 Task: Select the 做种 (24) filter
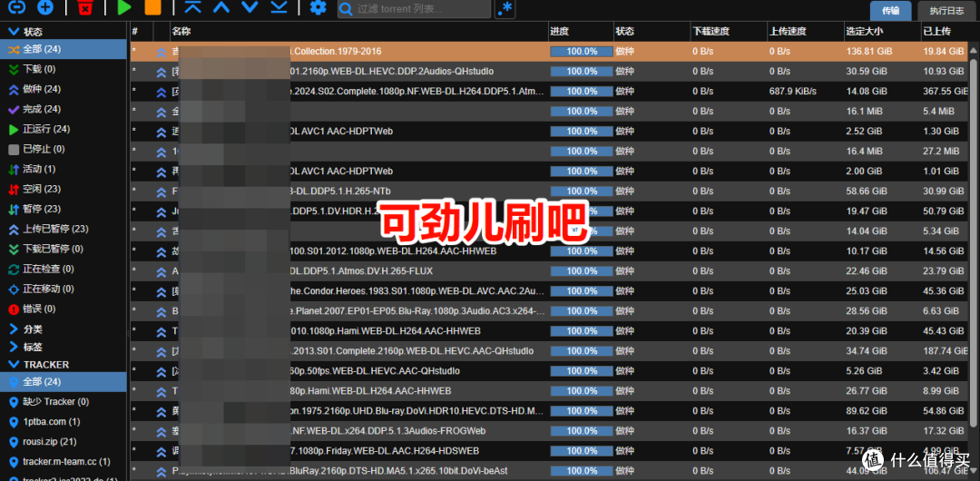coord(64,90)
